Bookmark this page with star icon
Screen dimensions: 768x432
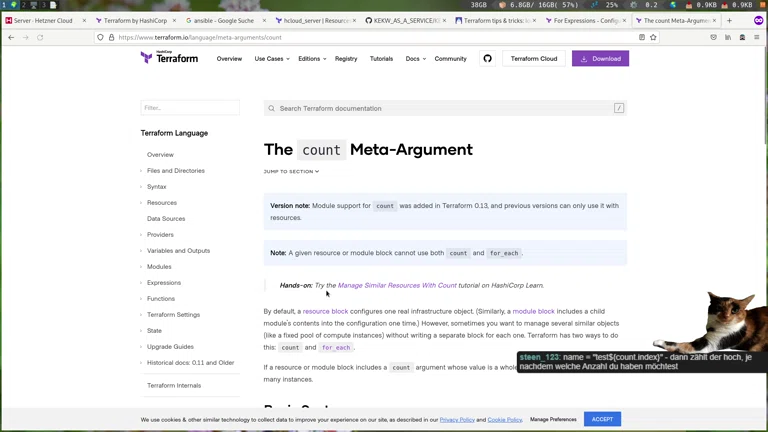pyautogui.click(x=653, y=37)
